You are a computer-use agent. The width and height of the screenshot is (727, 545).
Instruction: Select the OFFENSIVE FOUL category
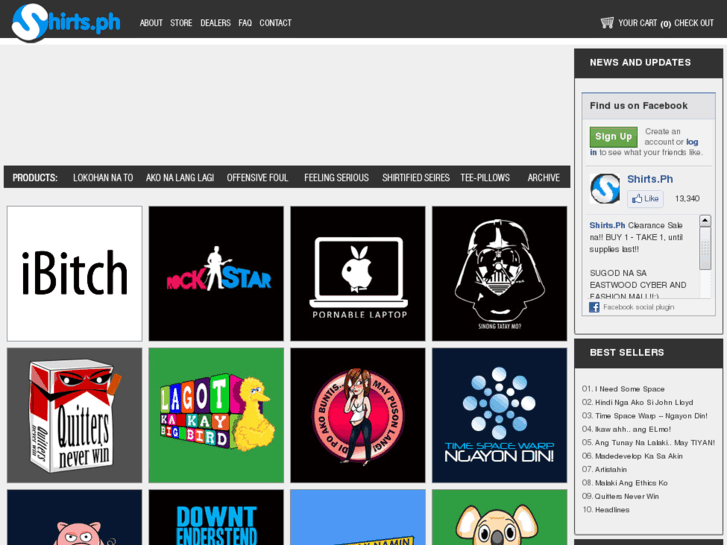[x=257, y=178]
